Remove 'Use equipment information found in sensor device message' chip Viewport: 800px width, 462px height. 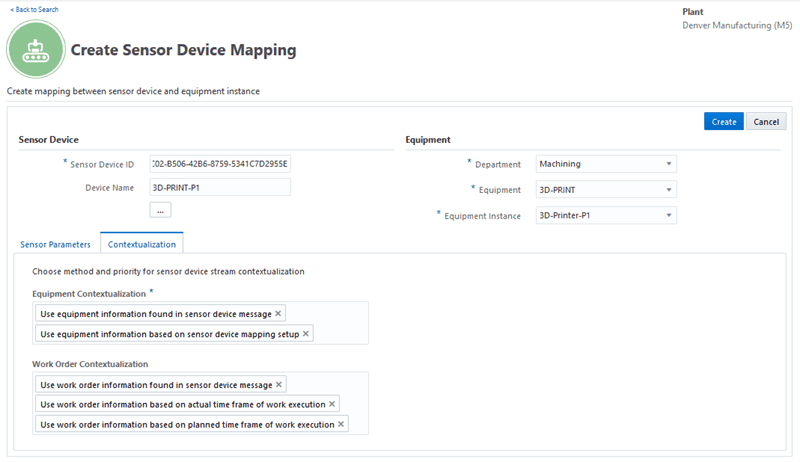tap(278, 314)
